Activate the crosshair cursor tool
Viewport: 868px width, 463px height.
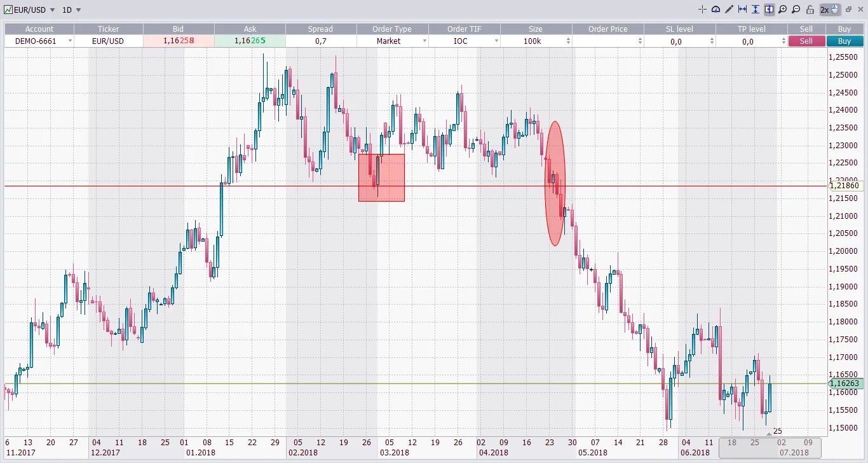pyautogui.click(x=702, y=10)
